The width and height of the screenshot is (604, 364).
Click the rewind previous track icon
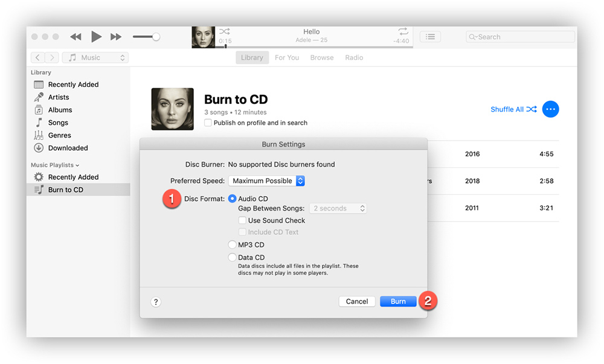(75, 37)
